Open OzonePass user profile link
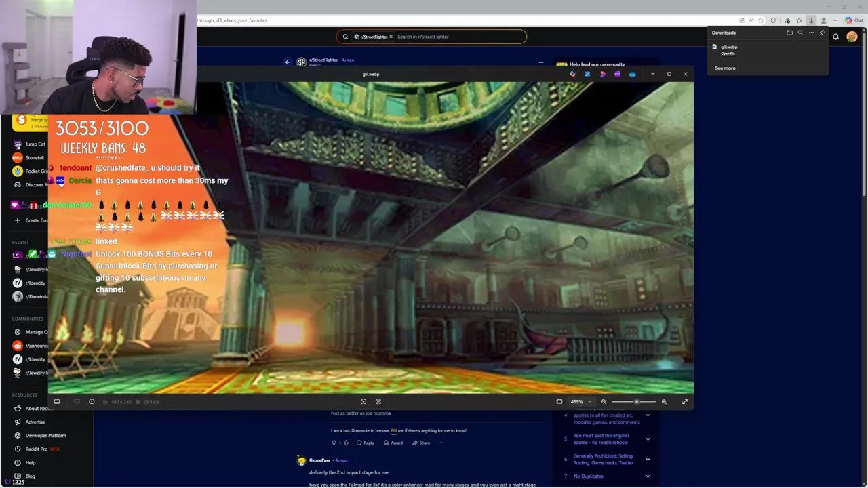 [x=320, y=460]
